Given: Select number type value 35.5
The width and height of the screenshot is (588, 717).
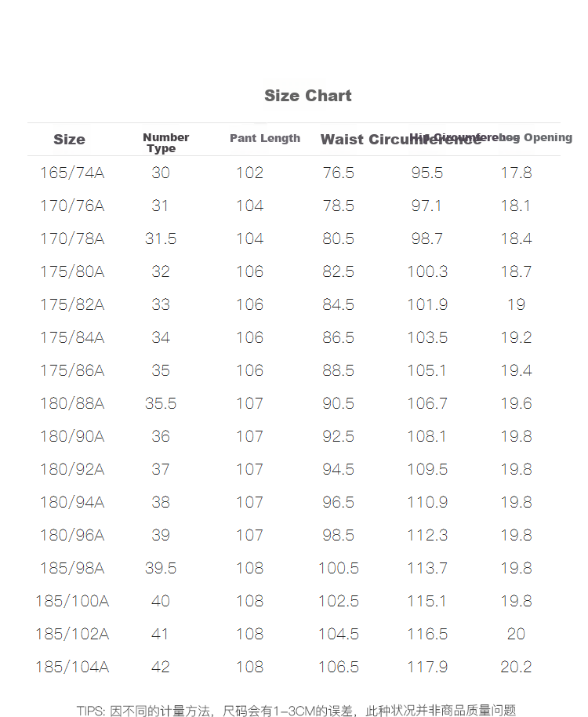Looking at the screenshot, I should click(161, 403).
